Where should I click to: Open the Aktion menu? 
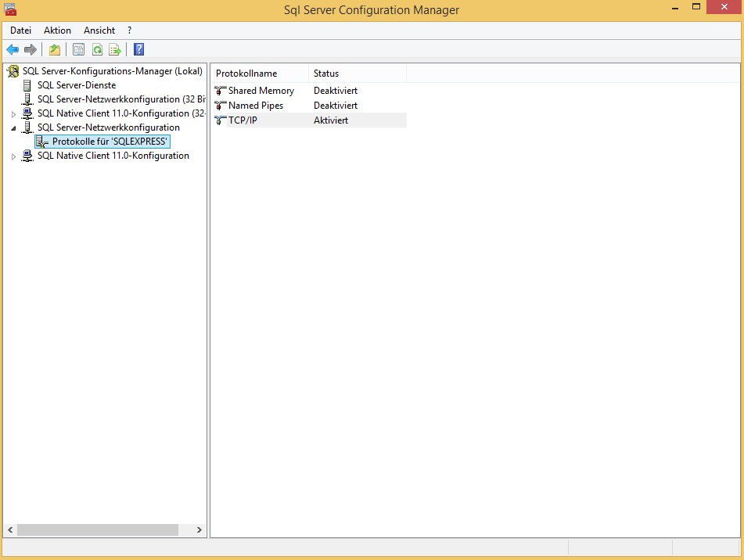[x=57, y=31]
